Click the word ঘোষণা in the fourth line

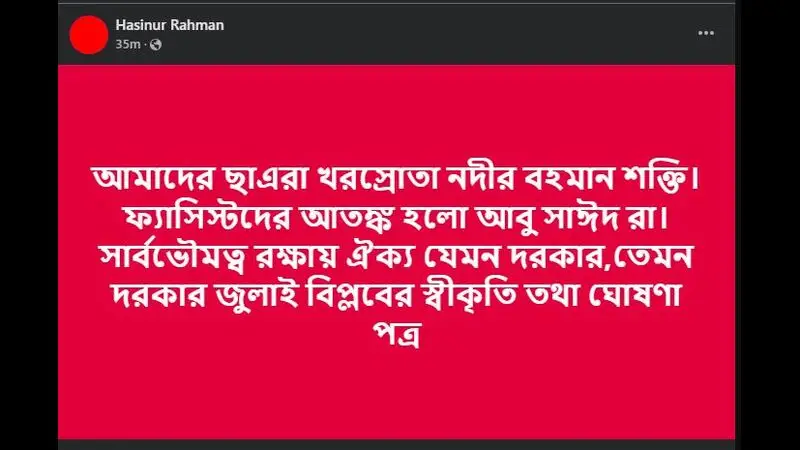(x=635, y=295)
